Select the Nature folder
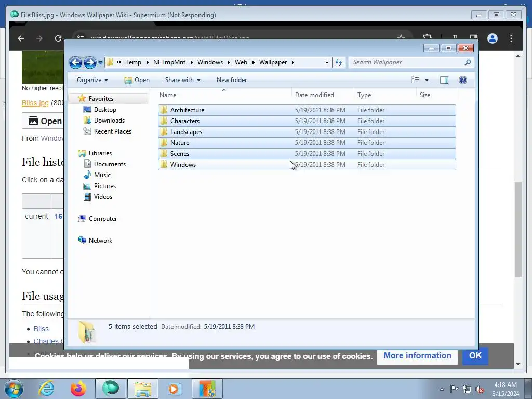 [x=307, y=142]
